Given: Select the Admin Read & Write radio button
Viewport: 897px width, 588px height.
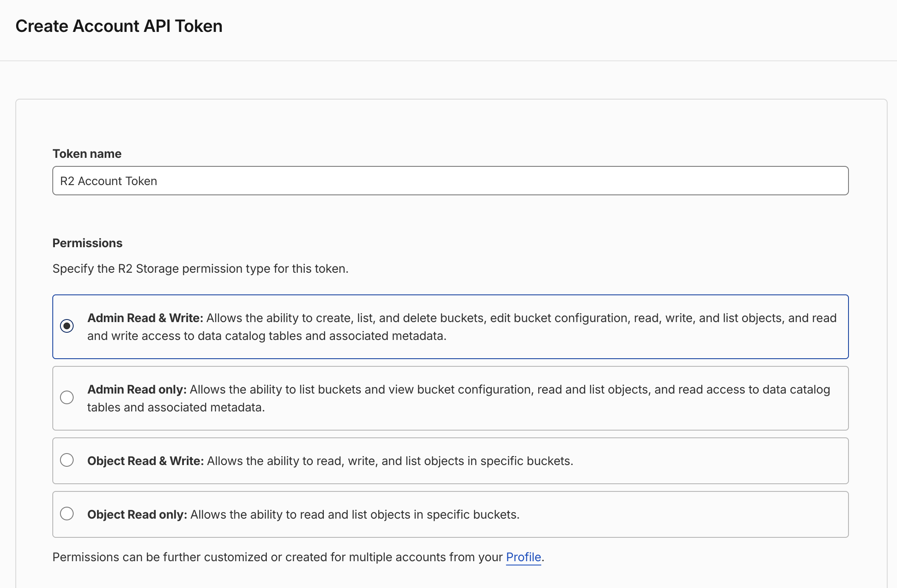Looking at the screenshot, I should (67, 326).
